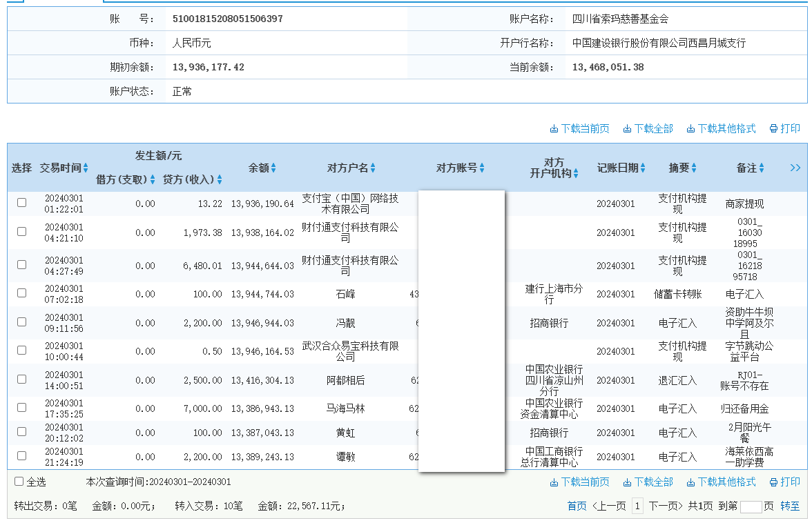Go to 首页 first page
Screen dimensions: 812x523
(577, 506)
